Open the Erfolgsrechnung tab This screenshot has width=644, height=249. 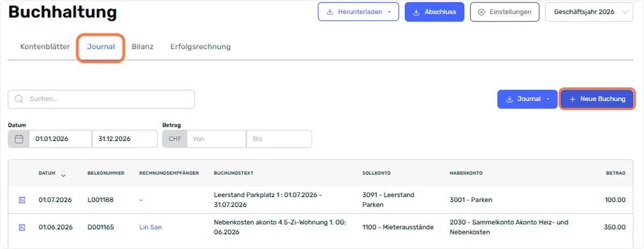click(201, 47)
